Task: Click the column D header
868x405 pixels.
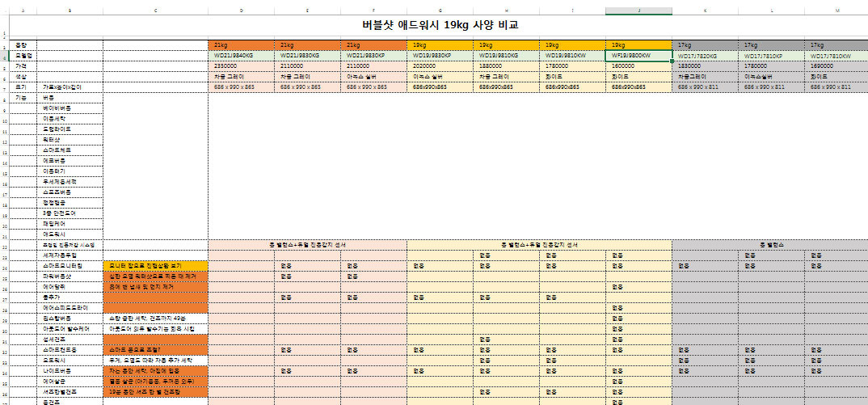Action: coord(241,11)
